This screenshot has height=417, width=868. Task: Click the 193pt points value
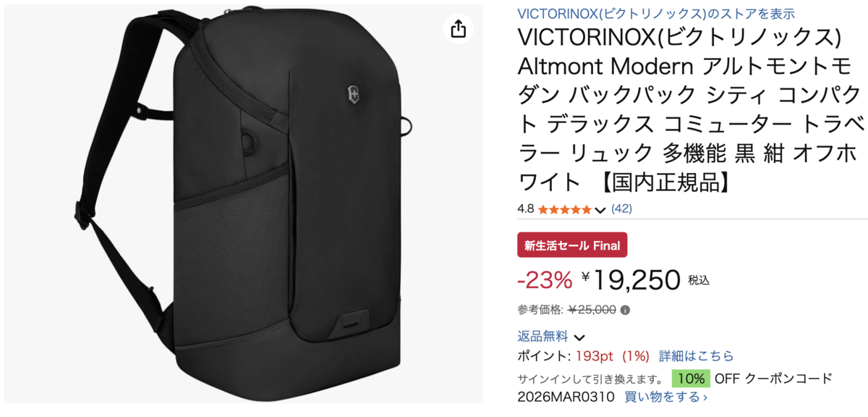coord(595,356)
